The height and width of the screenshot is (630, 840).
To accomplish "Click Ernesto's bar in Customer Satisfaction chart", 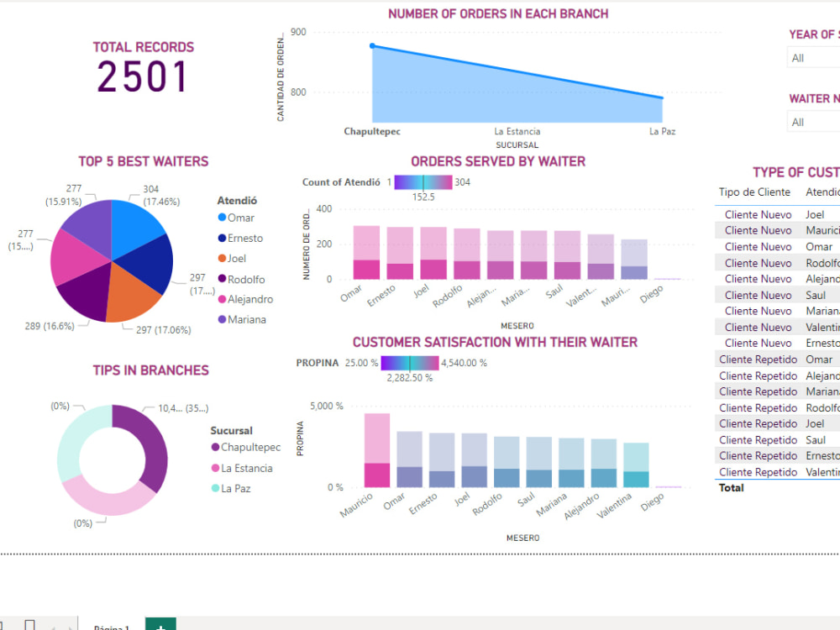I will [x=442, y=460].
